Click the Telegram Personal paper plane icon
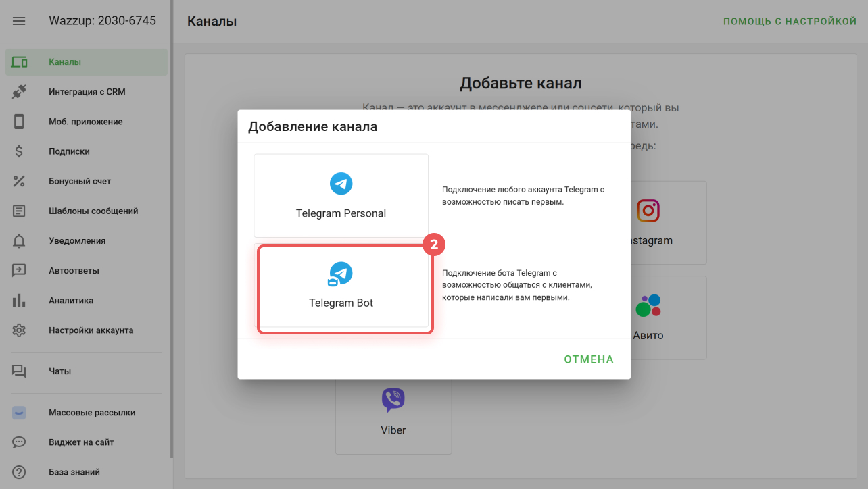The image size is (868, 489). [341, 184]
